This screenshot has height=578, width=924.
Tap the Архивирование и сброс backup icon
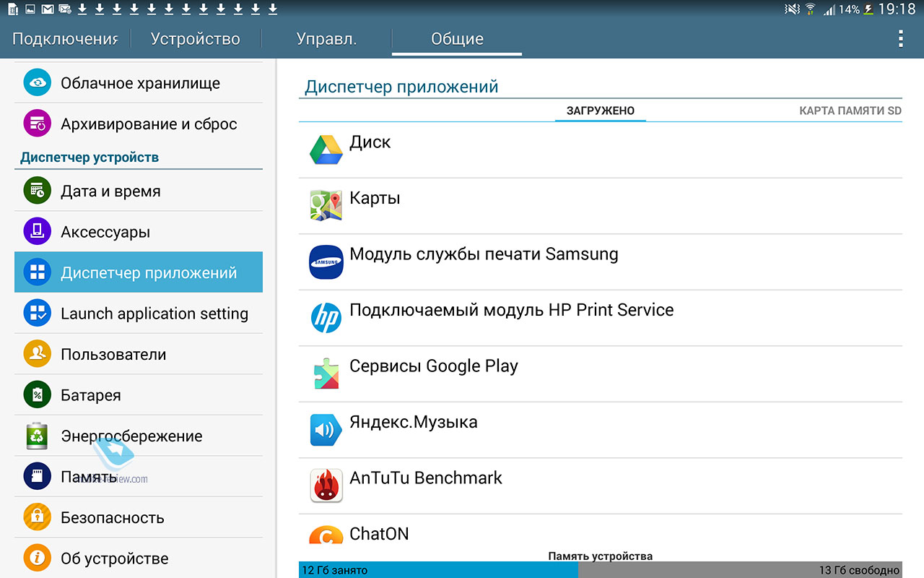(37, 124)
